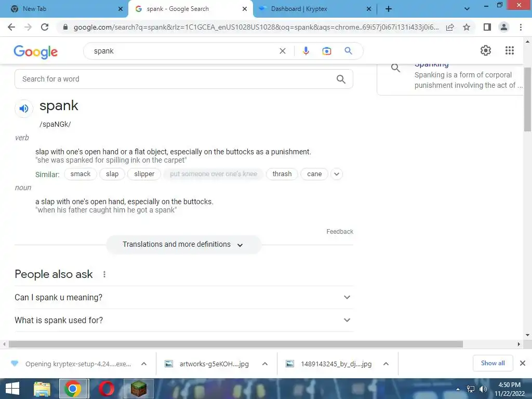Switch to the New Tab tab
Image resolution: width=532 pixels, height=399 pixels.
coord(63,9)
